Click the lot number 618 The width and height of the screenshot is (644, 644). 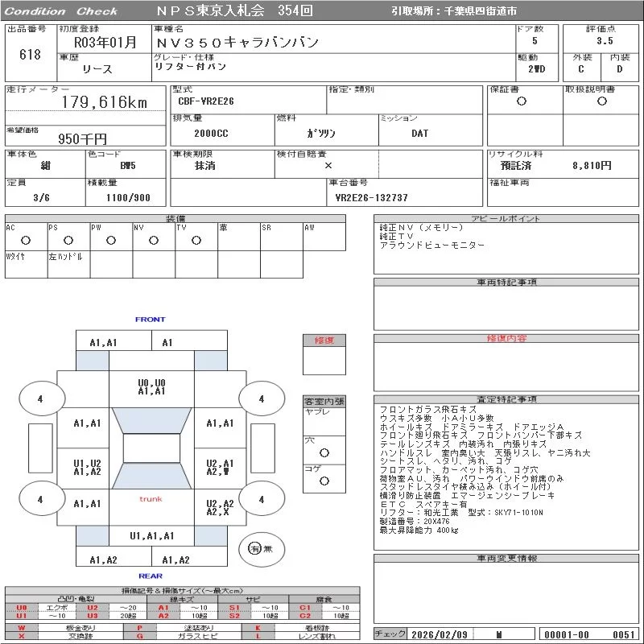[30, 54]
